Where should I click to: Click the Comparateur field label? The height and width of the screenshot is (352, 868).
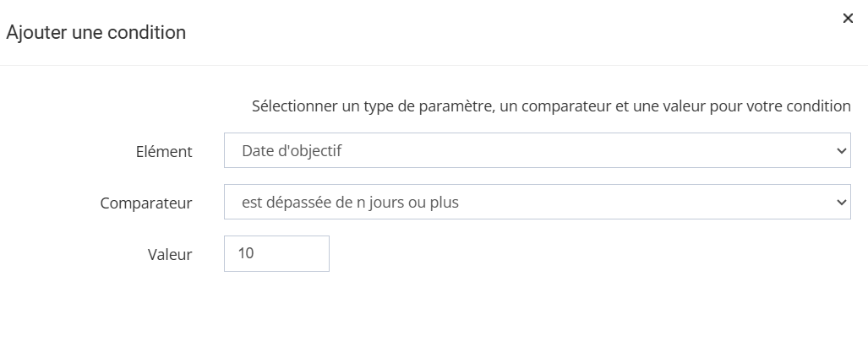[146, 203]
